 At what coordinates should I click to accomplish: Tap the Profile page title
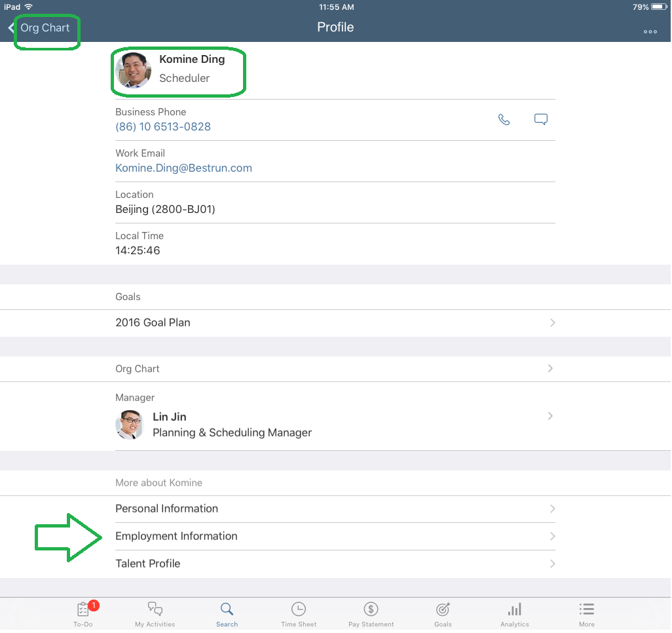[335, 27]
